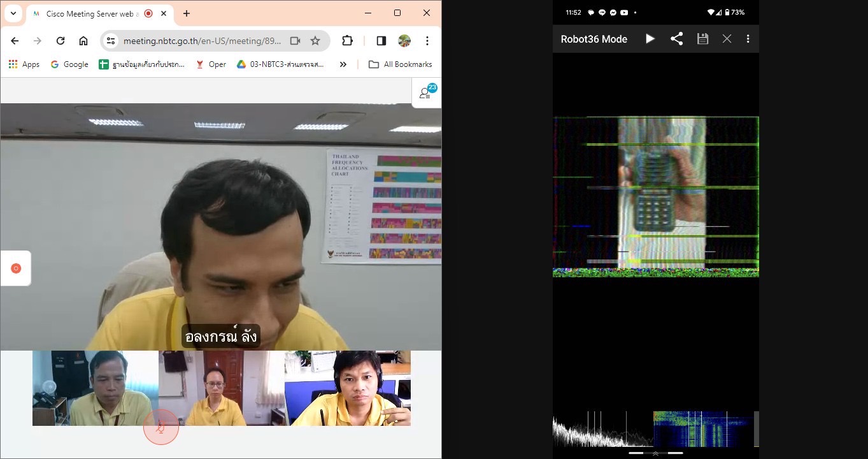The height and width of the screenshot is (459, 868).
Task: Open All Bookmarks folder
Action: (x=401, y=64)
